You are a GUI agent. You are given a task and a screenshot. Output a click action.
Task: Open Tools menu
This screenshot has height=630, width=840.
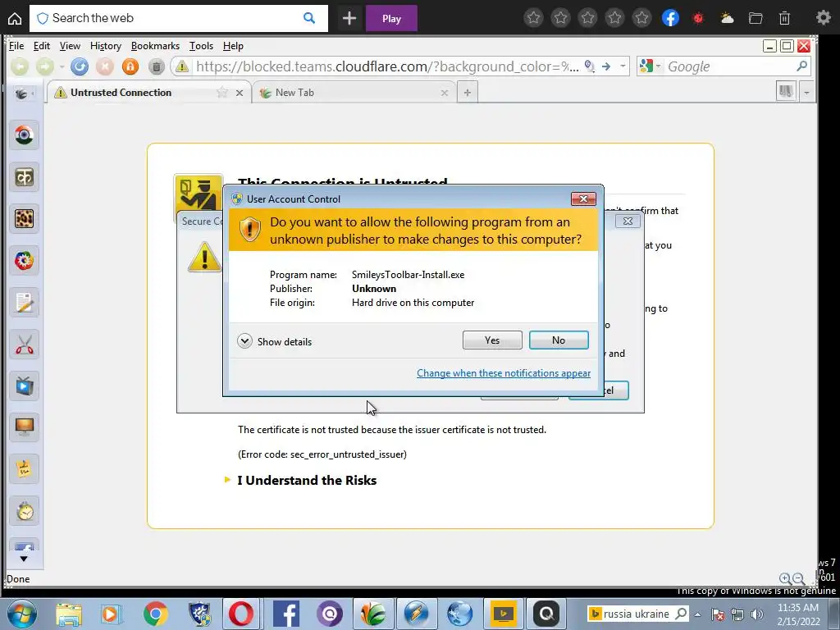202,46
